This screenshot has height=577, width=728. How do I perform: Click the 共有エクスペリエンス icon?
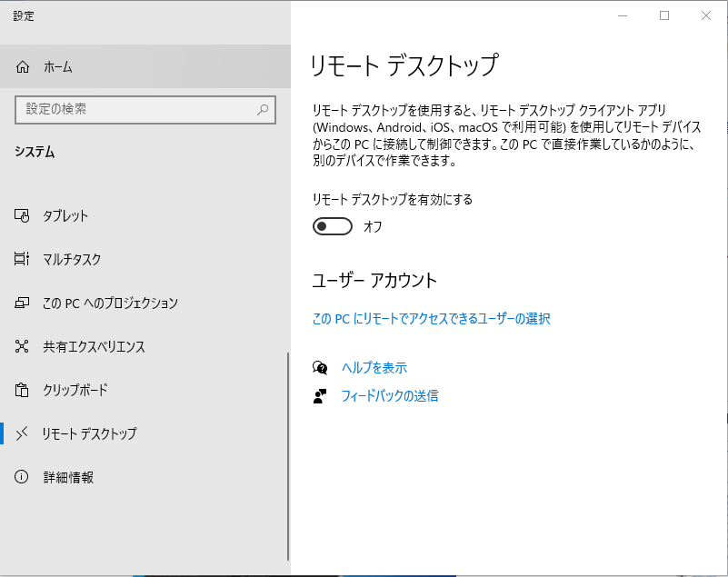(x=22, y=346)
